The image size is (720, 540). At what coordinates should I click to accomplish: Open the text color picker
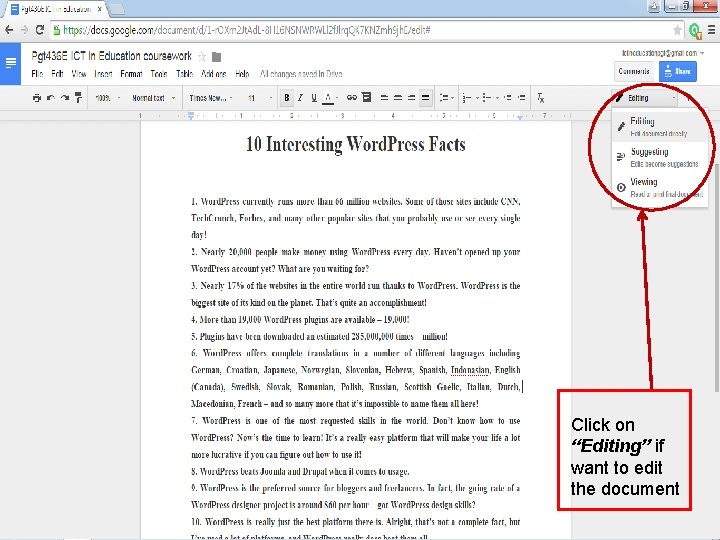[x=330, y=98]
